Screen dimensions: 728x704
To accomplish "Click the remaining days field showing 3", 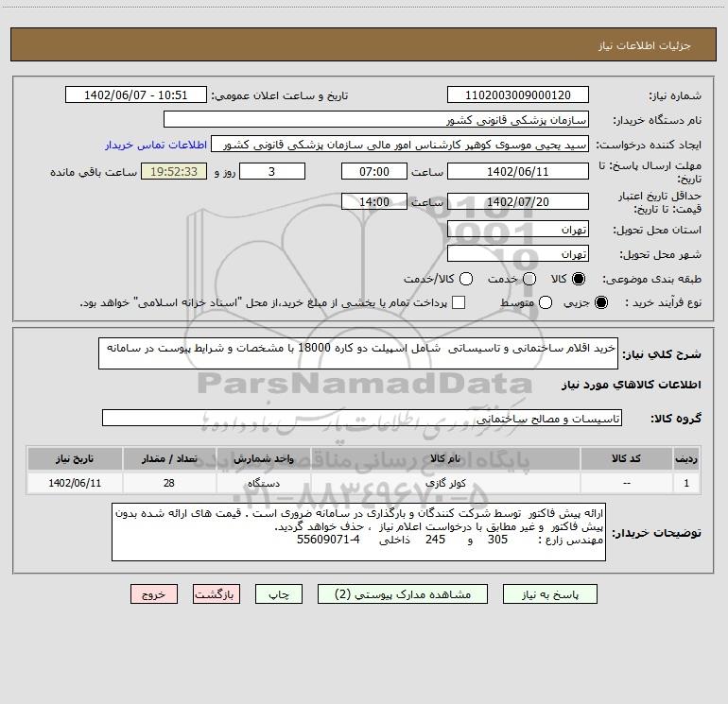I will [272, 171].
